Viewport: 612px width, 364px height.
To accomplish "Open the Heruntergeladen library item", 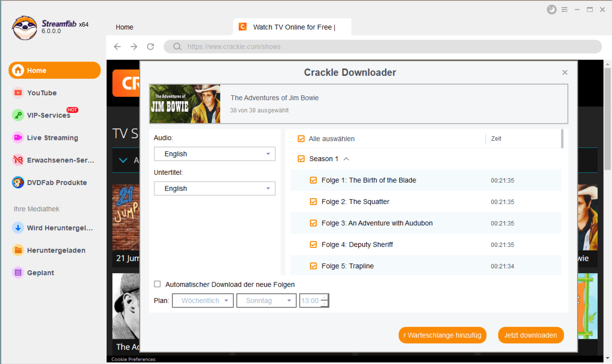I will click(x=55, y=250).
